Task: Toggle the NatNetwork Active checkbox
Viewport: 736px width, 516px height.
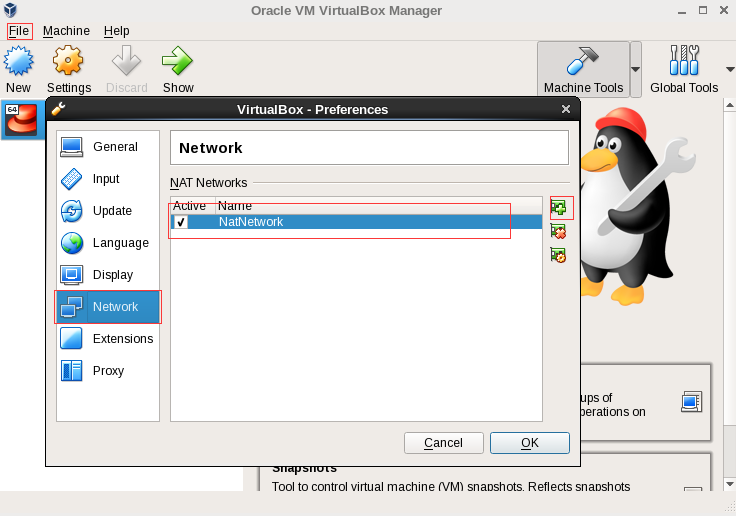Action: [x=181, y=222]
